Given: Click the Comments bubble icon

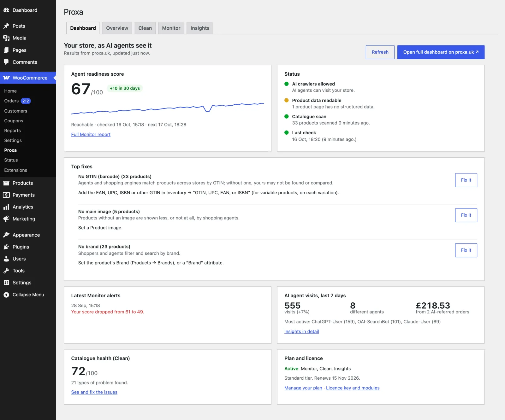Looking at the screenshot, I should [6, 62].
